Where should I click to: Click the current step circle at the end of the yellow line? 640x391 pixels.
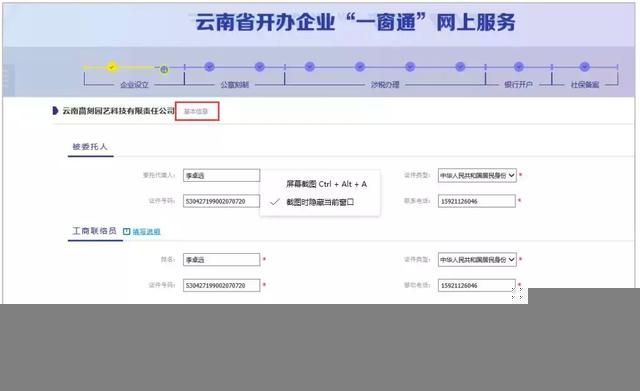coord(164,69)
